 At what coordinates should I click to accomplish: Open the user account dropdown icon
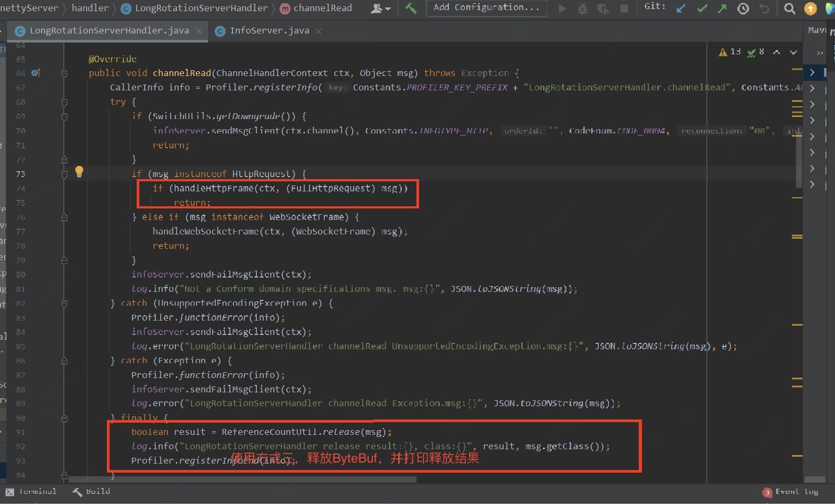click(380, 8)
